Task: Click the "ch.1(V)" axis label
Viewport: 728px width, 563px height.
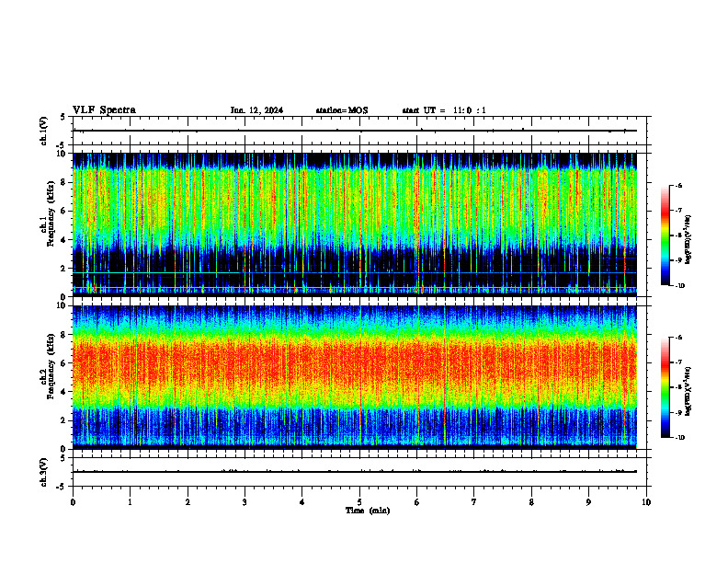Action: (44, 131)
